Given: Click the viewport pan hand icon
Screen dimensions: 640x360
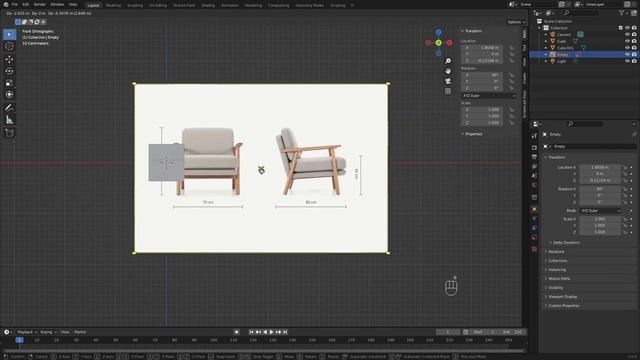Looking at the screenshot, I should tap(448, 71).
